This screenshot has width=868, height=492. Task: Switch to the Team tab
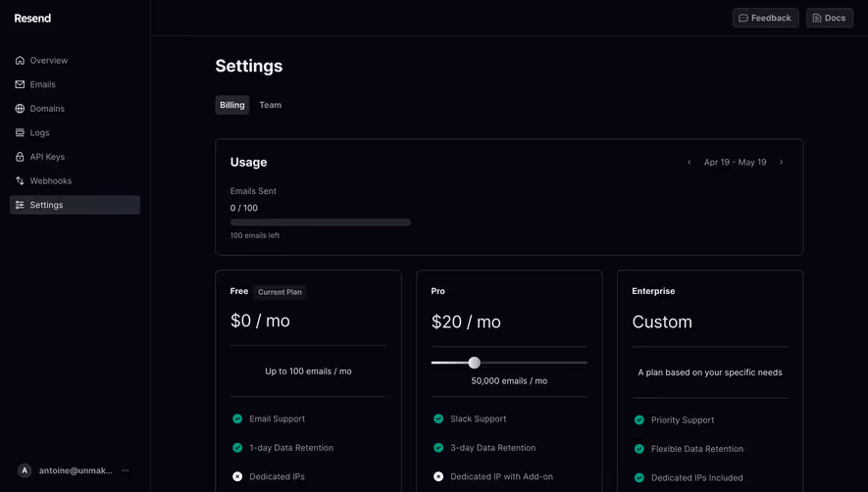(270, 105)
